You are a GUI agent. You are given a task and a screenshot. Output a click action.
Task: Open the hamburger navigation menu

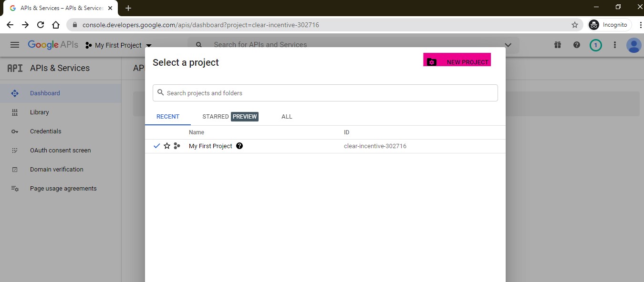(x=15, y=45)
